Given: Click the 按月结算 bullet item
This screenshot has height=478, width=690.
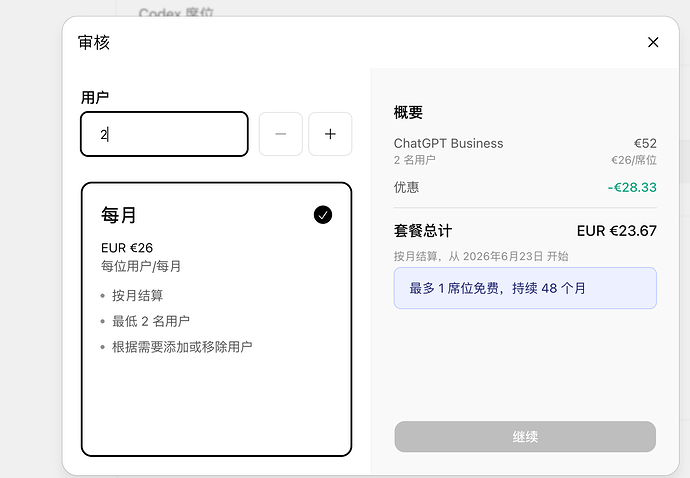Looking at the screenshot, I should 137,295.
